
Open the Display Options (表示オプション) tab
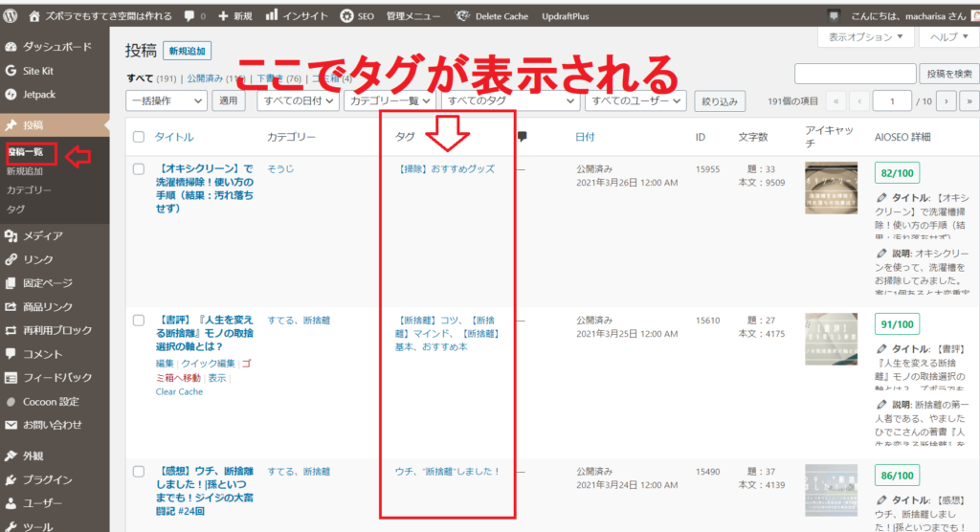click(865, 37)
